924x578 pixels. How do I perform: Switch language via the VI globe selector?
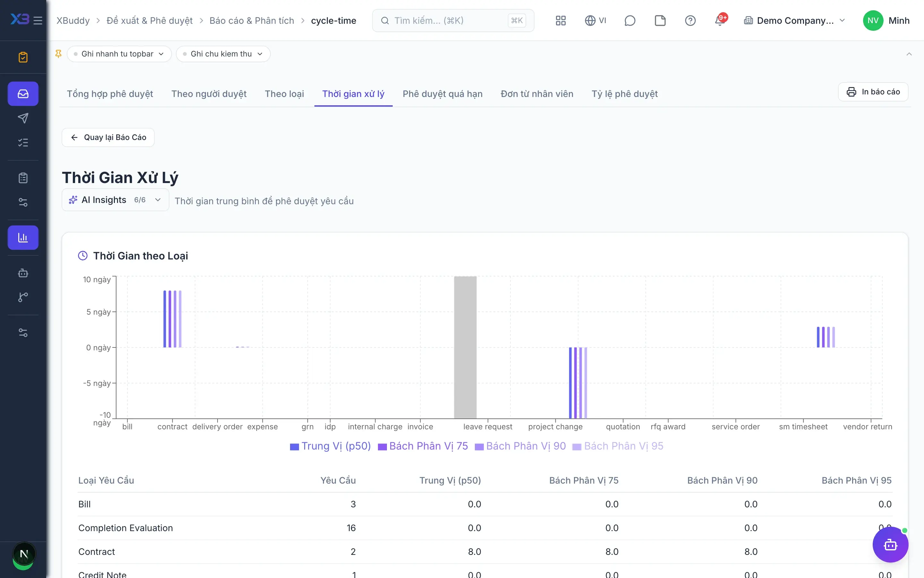tap(595, 20)
